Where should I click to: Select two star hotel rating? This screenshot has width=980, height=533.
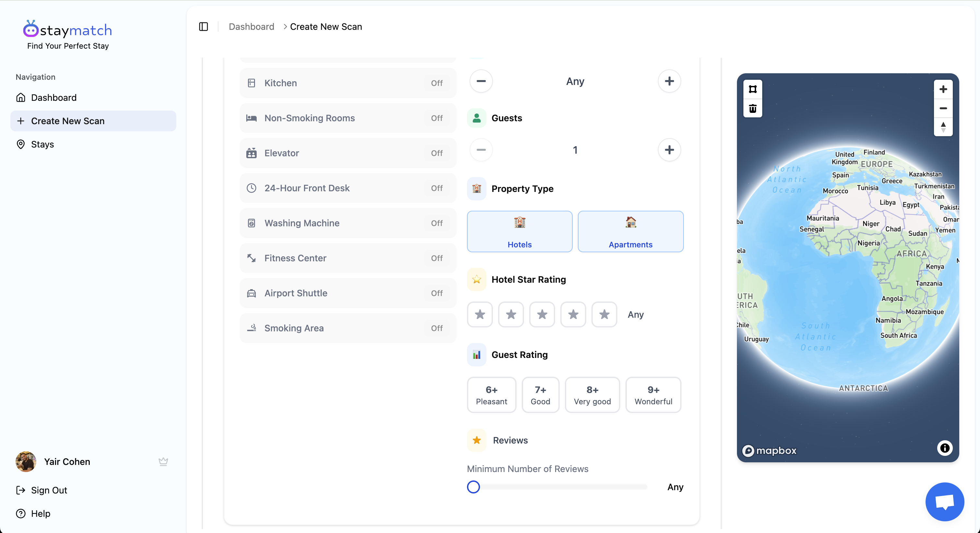tap(511, 314)
